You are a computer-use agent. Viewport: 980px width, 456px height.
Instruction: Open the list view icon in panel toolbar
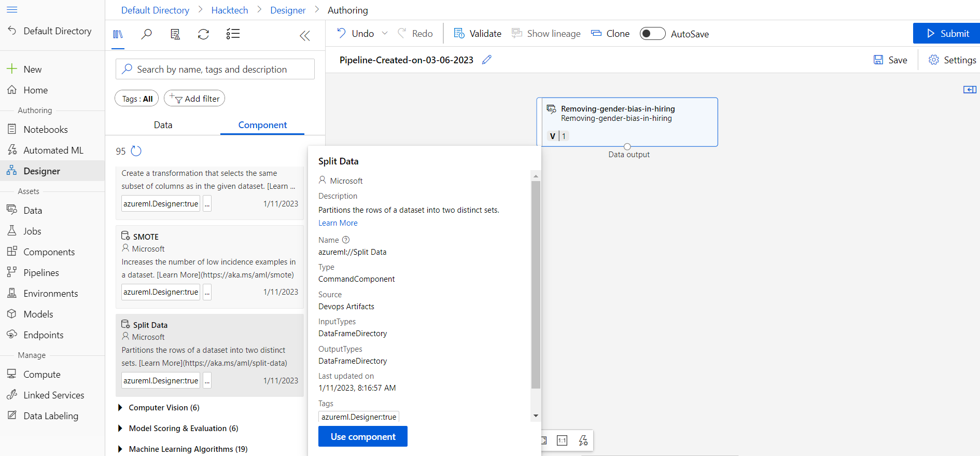pos(233,34)
